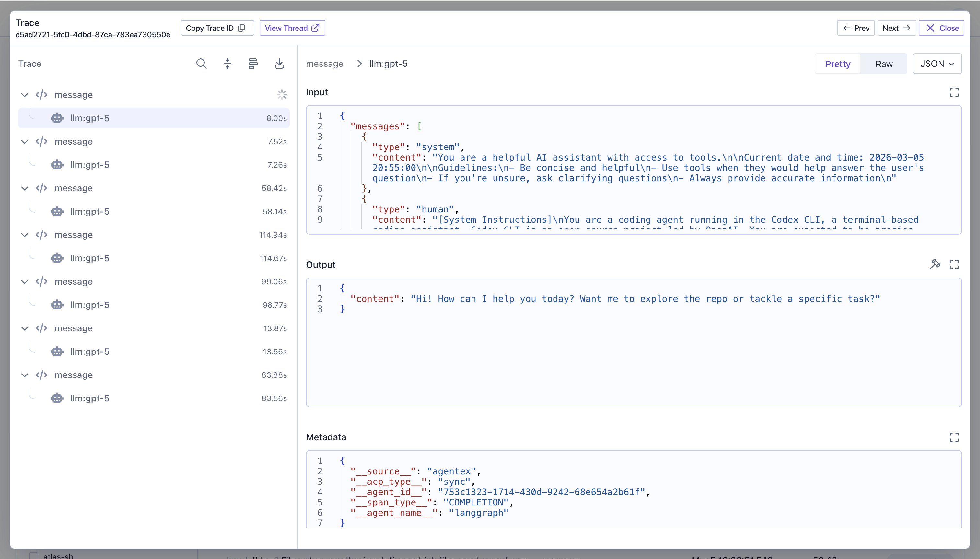Image resolution: width=980 pixels, height=559 pixels.
Task: Collapse the 114.94s message node
Action: [25, 235]
